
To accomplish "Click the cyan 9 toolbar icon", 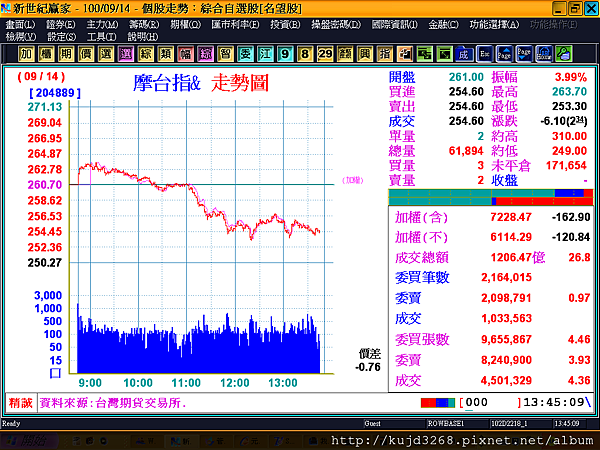I will pos(285,54).
